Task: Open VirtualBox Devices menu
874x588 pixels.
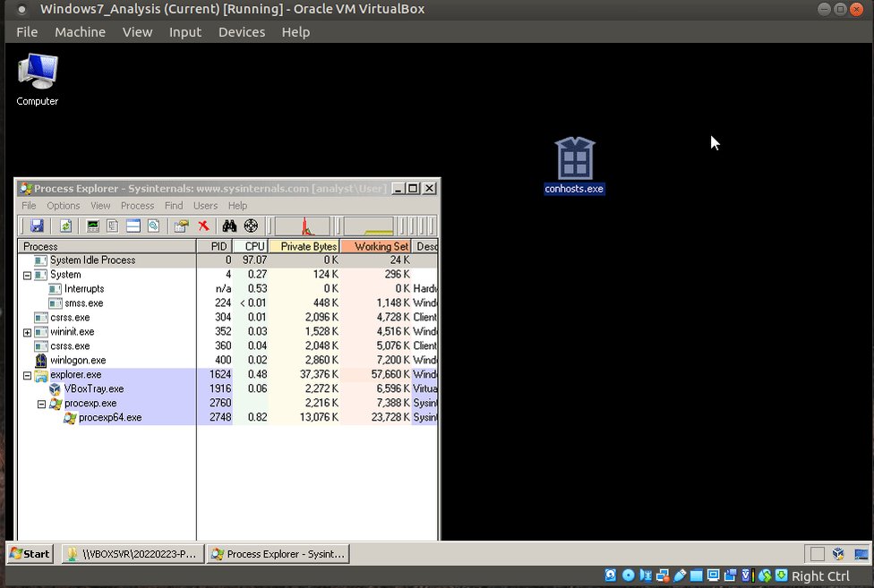Action: coord(242,32)
